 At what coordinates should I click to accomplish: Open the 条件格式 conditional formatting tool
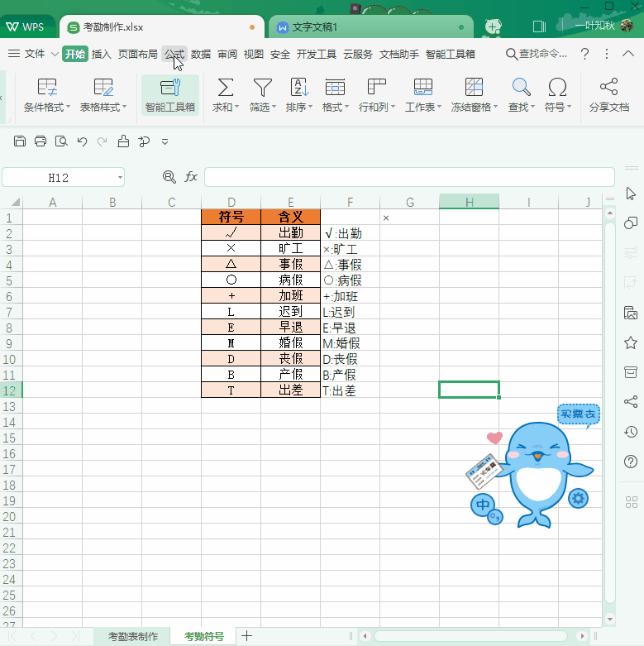(x=46, y=96)
